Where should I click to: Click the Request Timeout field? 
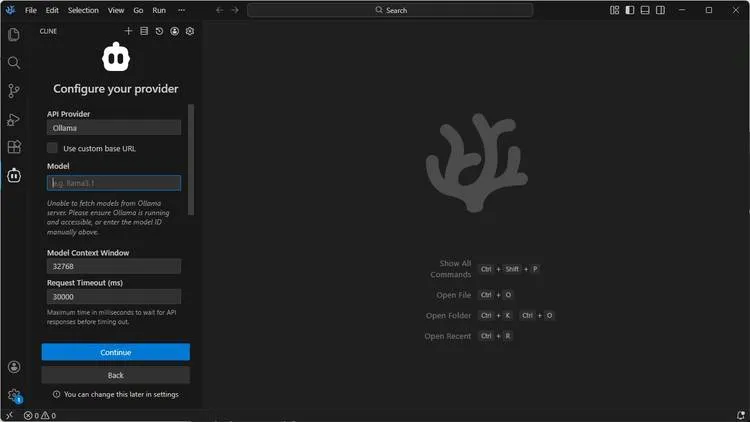[x=114, y=297]
